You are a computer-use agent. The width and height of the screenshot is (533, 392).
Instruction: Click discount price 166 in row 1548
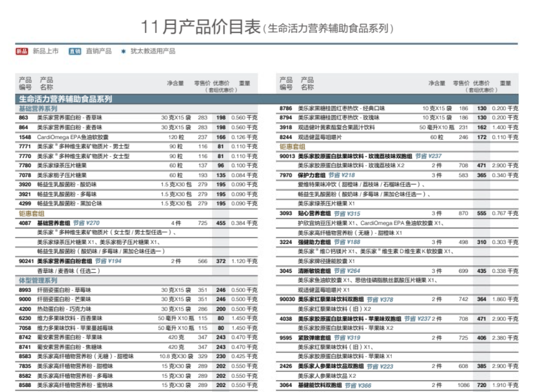click(221, 137)
